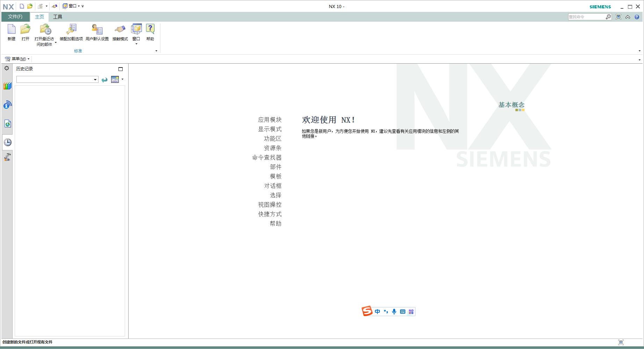Click the 查找命令 search field
Image resolution: width=644 pixels, height=349 pixels.
(587, 17)
